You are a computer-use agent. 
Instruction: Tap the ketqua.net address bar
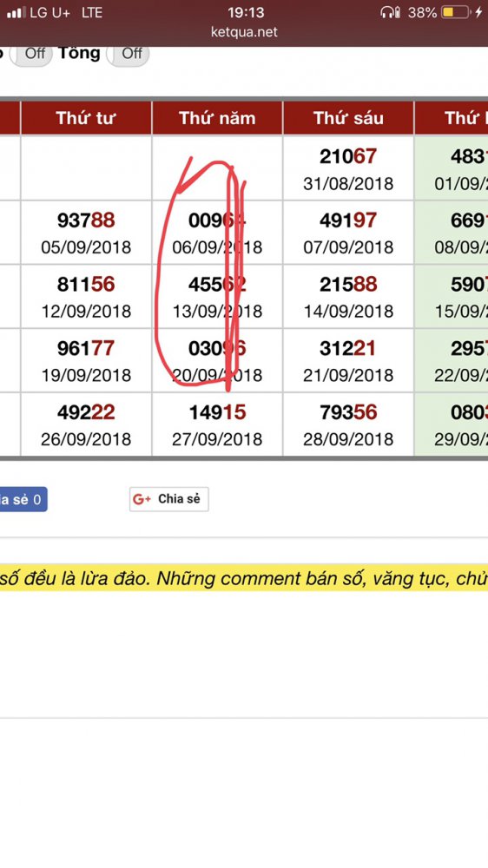point(244,32)
